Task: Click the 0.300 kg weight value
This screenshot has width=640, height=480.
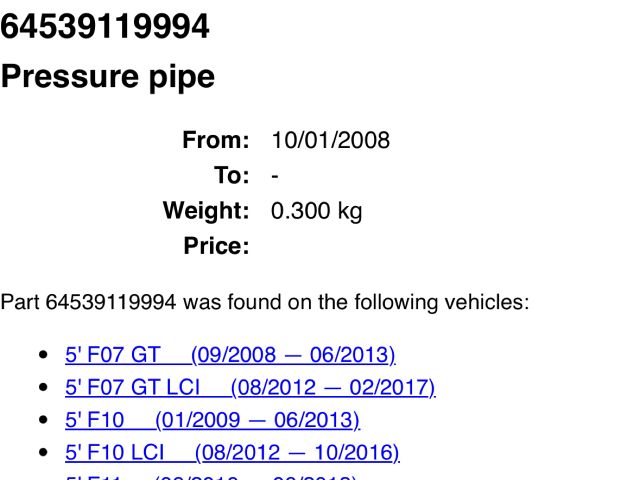Action: coord(316,211)
